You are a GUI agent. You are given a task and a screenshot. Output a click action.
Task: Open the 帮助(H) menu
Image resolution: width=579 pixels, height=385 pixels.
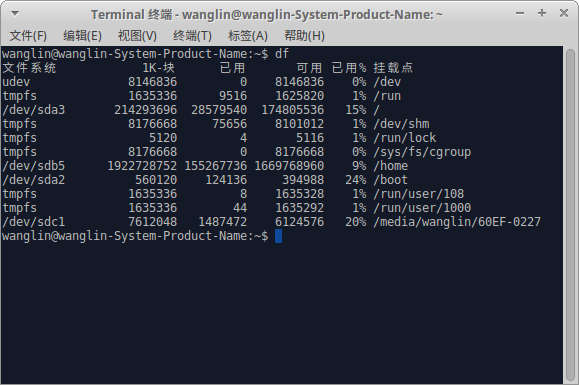[x=304, y=36]
